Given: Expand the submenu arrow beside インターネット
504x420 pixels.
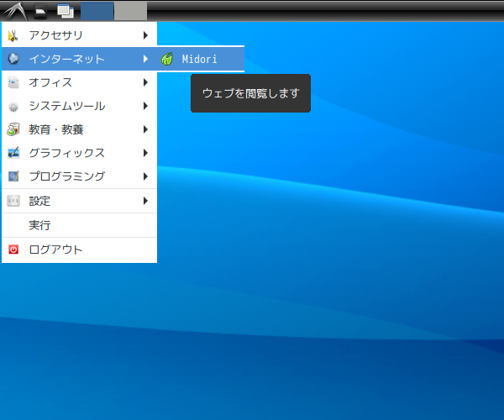Looking at the screenshot, I should click(145, 59).
